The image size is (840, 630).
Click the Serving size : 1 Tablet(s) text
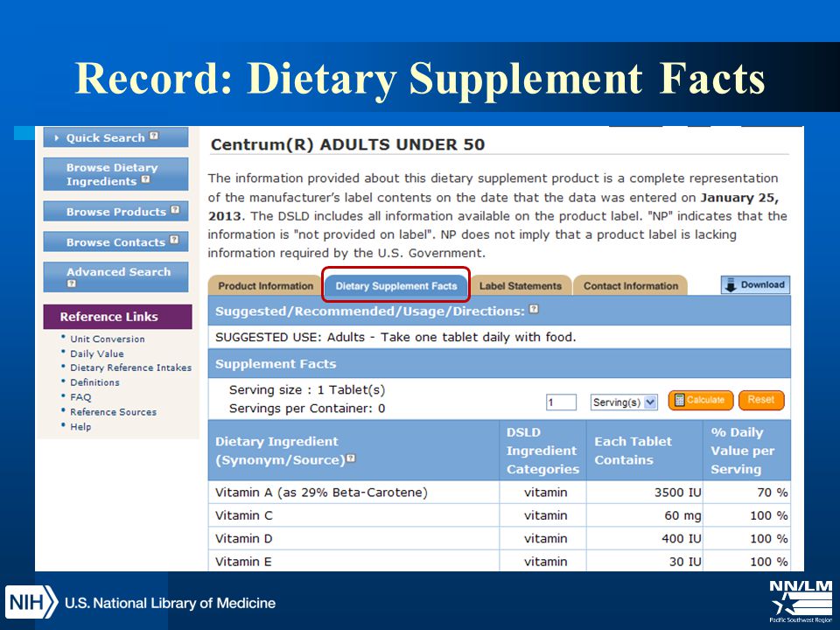pyautogui.click(x=307, y=390)
